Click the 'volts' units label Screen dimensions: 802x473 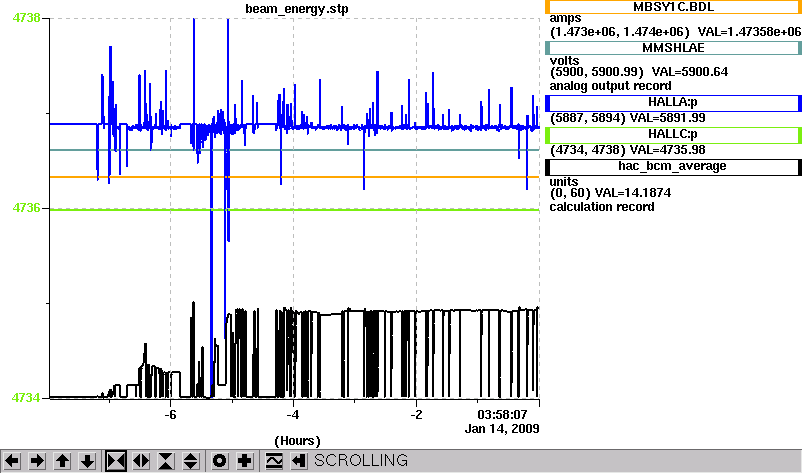(x=564, y=61)
